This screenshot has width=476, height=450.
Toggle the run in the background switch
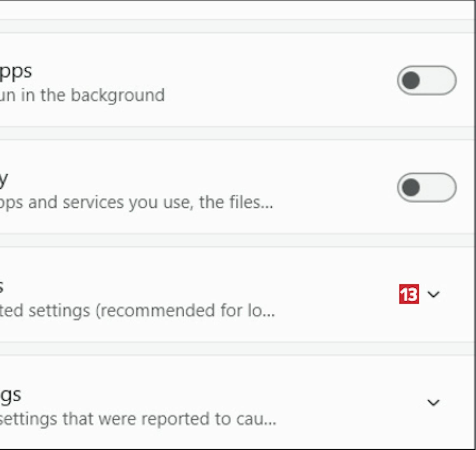click(x=426, y=80)
